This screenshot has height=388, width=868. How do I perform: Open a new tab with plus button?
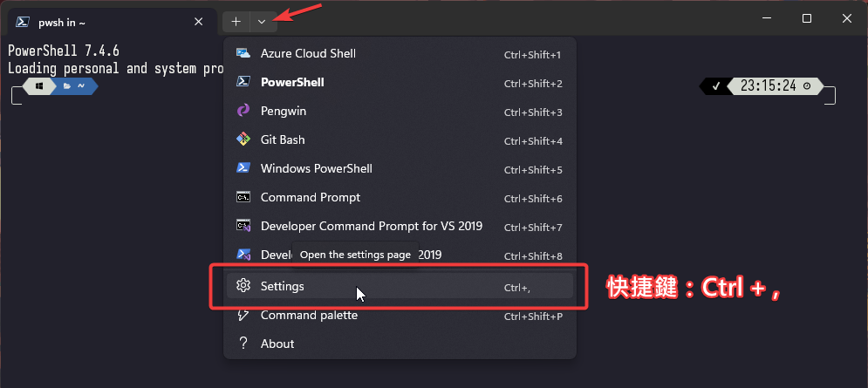pos(236,22)
